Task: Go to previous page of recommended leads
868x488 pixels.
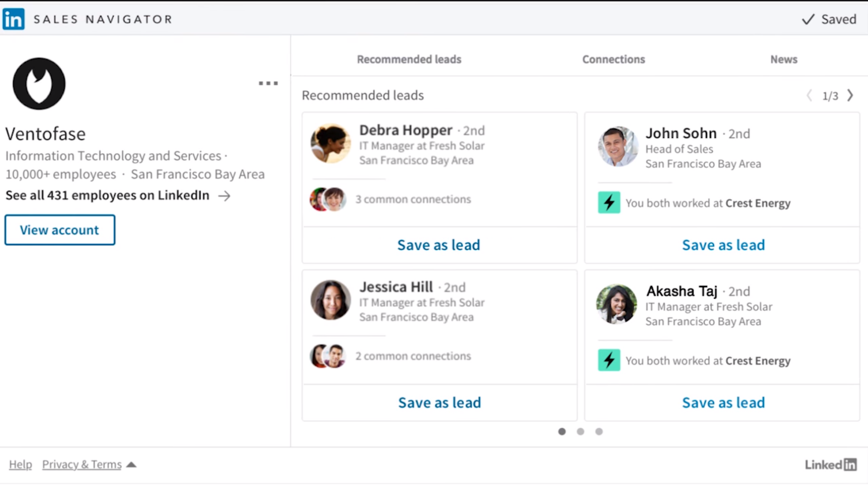Action: pos(809,95)
